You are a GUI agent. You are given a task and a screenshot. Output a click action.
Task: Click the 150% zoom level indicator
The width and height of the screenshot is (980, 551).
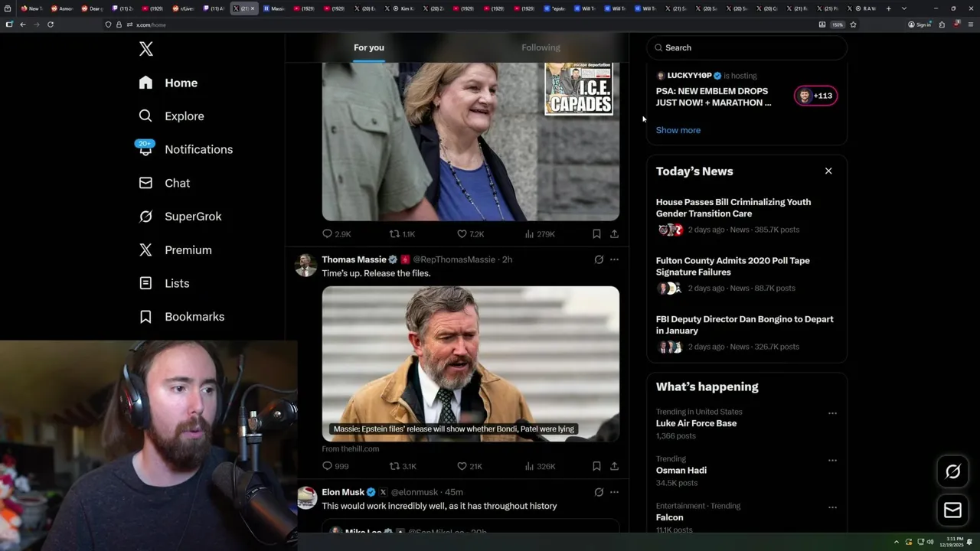pyautogui.click(x=838, y=24)
